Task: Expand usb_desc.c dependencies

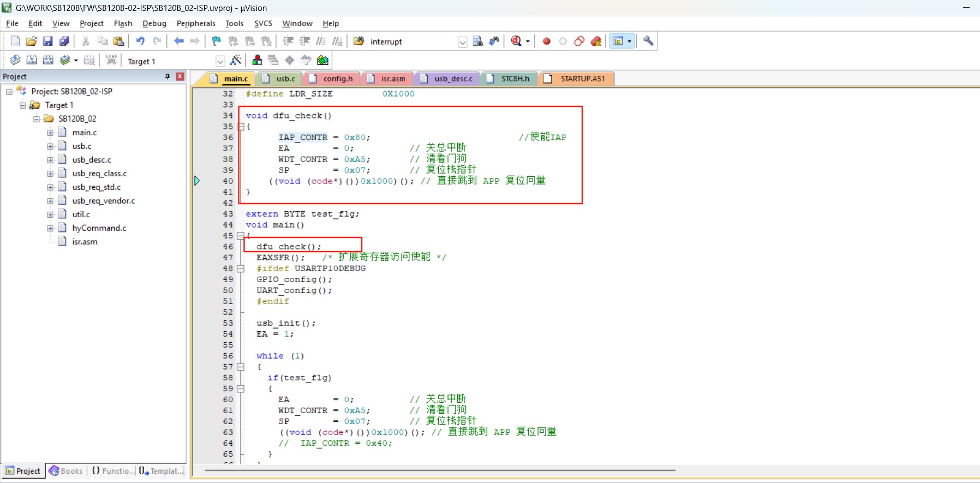Action: tap(50, 160)
